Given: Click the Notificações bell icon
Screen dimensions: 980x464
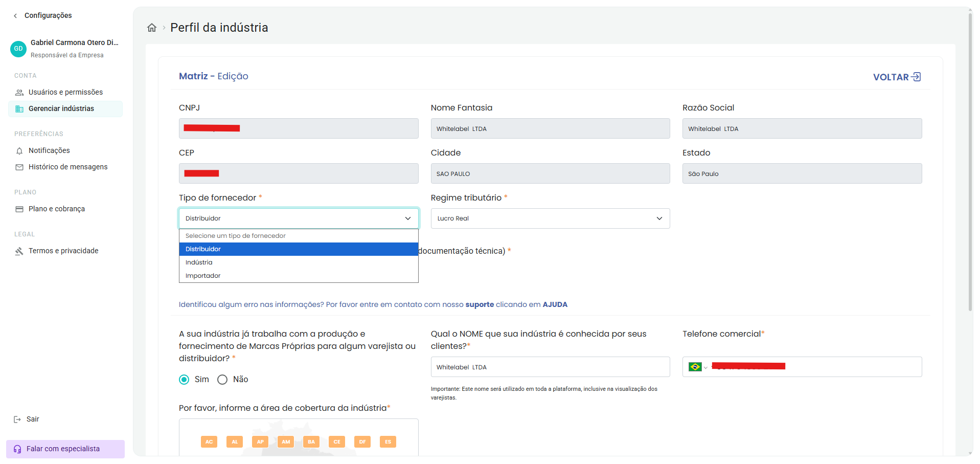Looking at the screenshot, I should 19,151.
